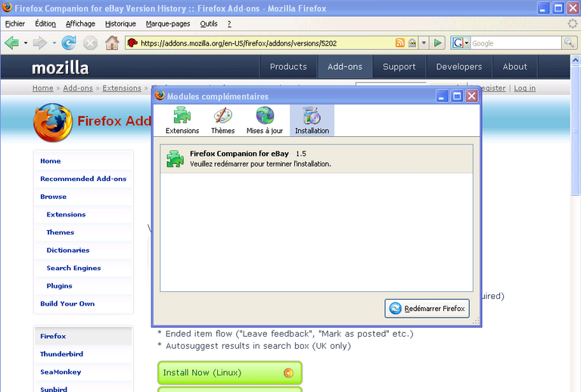Maximize the Modules complémentaires dialog

point(457,96)
